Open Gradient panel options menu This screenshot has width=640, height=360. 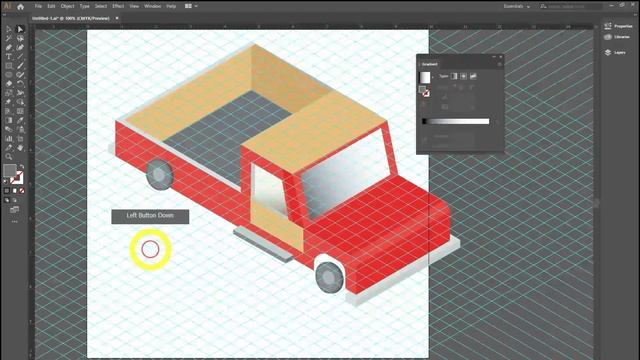[500, 64]
